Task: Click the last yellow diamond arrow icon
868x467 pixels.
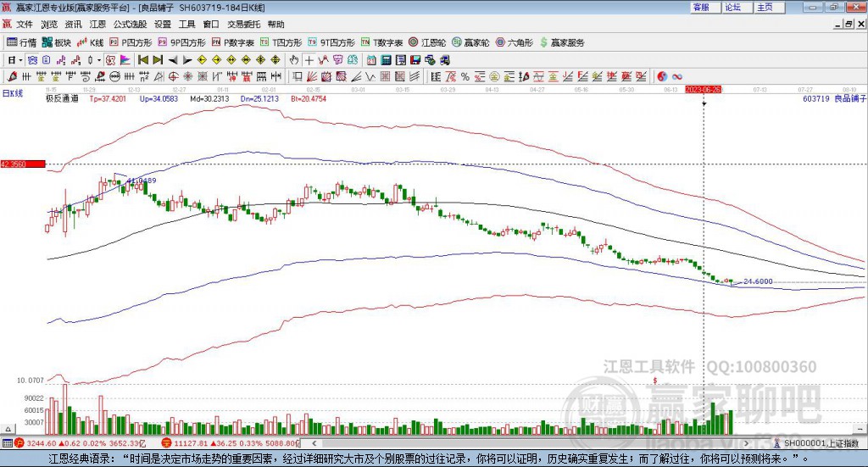Action: tap(275, 60)
